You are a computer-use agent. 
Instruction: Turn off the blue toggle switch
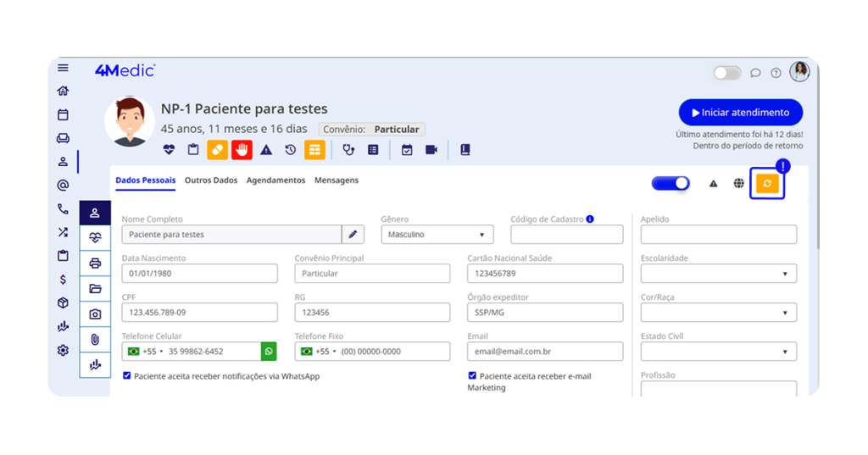pos(670,184)
